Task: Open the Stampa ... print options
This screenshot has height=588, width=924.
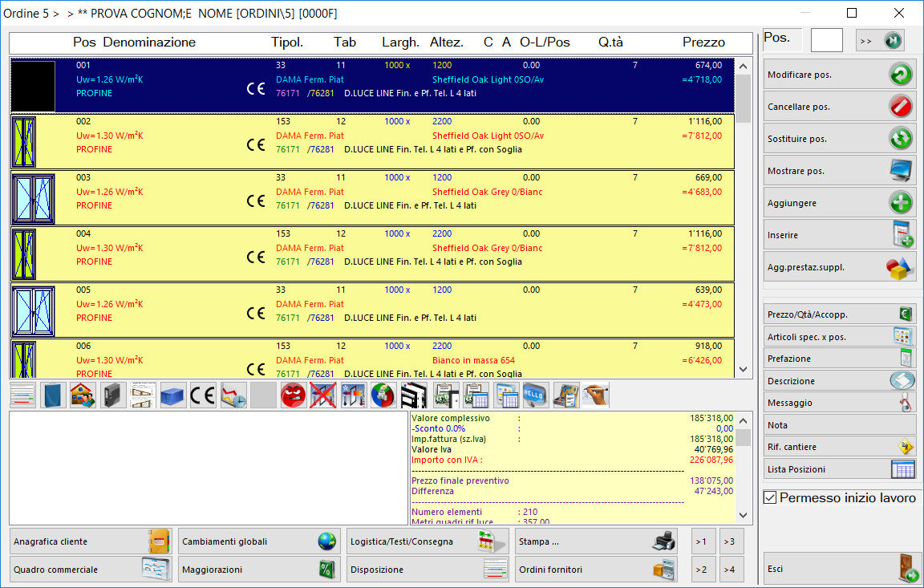Action: click(596, 541)
